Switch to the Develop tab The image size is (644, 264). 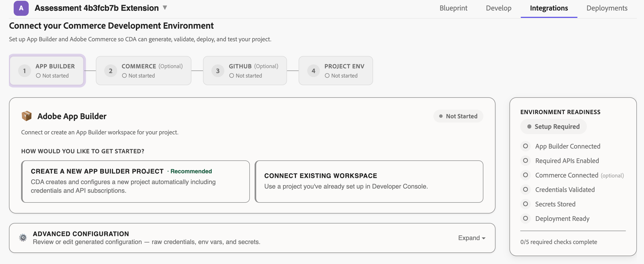tap(499, 8)
